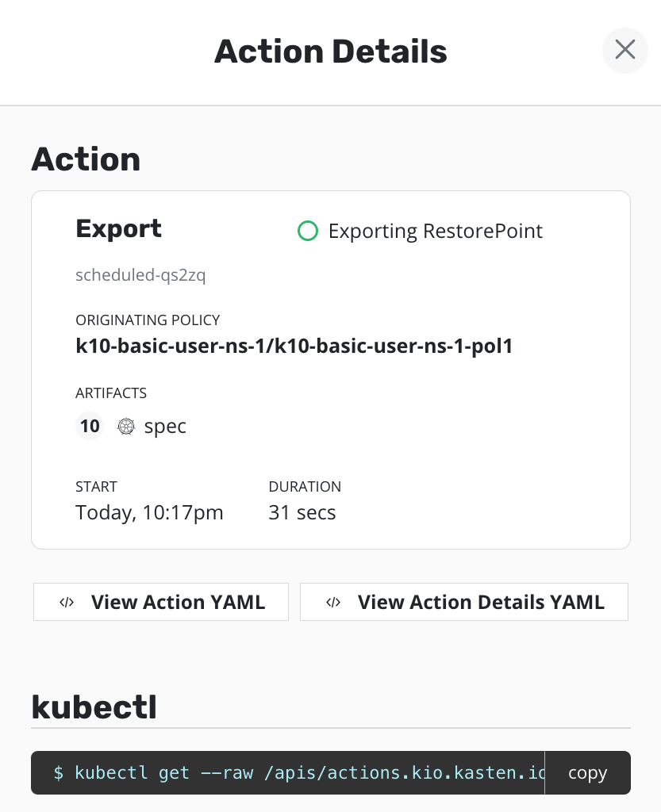This screenshot has height=812, width=661.
Task: Click the Kubernetes spec artifact icon
Action: [x=126, y=427]
